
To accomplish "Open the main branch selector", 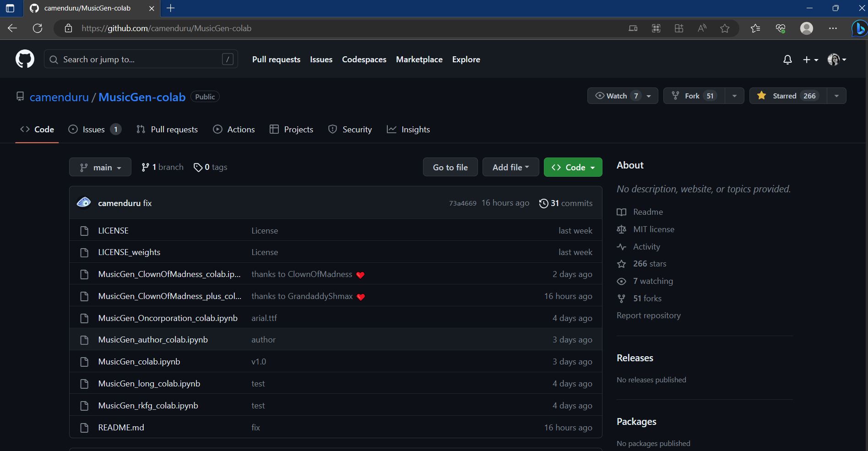I will coord(100,167).
